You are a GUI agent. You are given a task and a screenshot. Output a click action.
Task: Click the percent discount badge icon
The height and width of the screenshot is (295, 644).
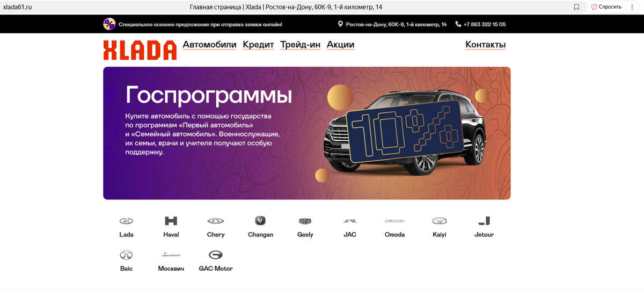click(x=109, y=24)
